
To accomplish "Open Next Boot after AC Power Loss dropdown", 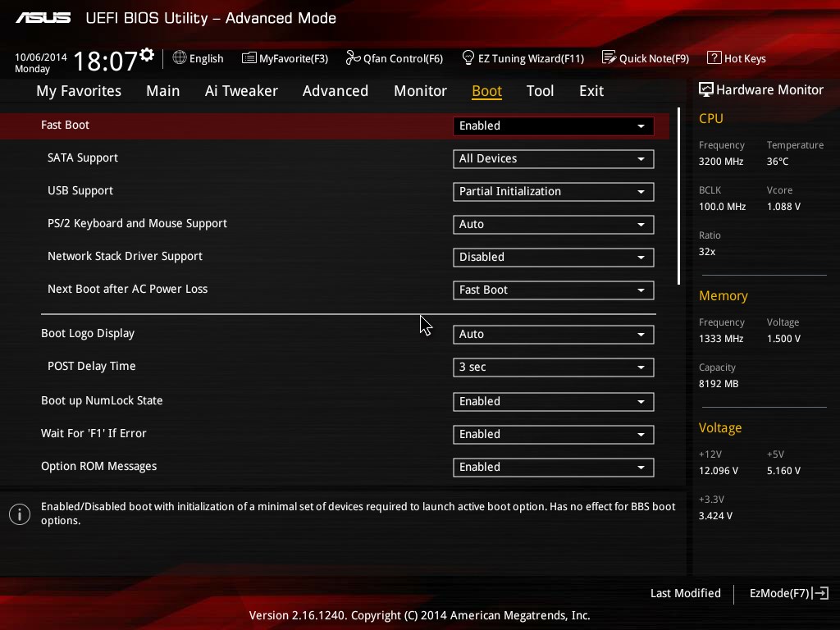I will coord(553,290).
